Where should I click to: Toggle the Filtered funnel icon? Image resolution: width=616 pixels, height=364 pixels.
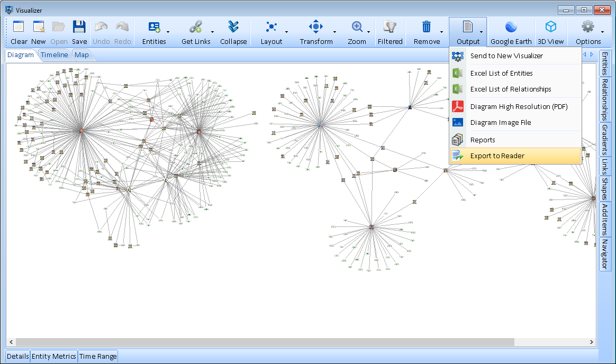[390, 26]
